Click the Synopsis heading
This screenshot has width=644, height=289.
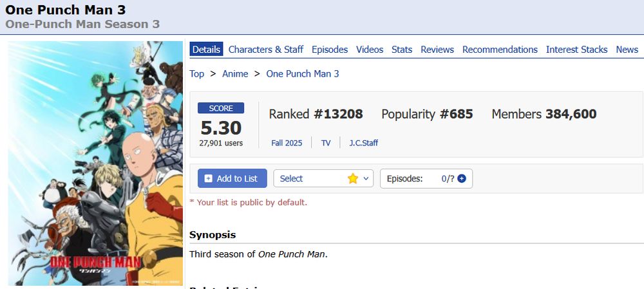click(x=213, y=235)
